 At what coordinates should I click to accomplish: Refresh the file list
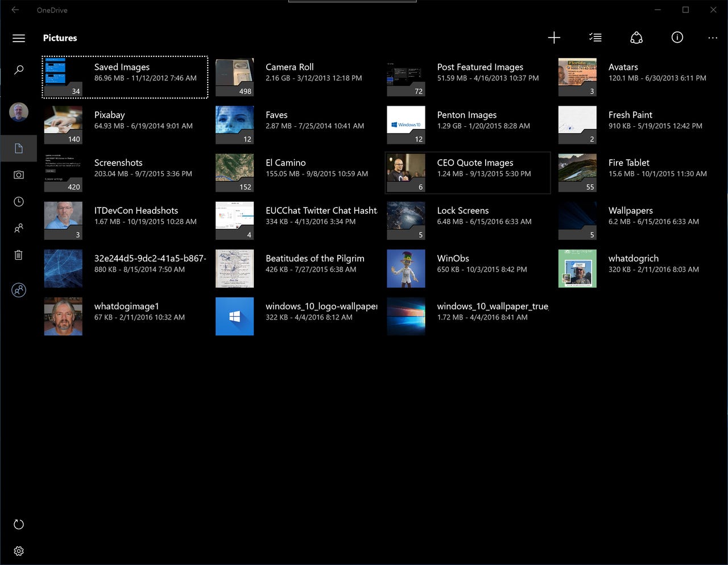click(x=19, y=524)
